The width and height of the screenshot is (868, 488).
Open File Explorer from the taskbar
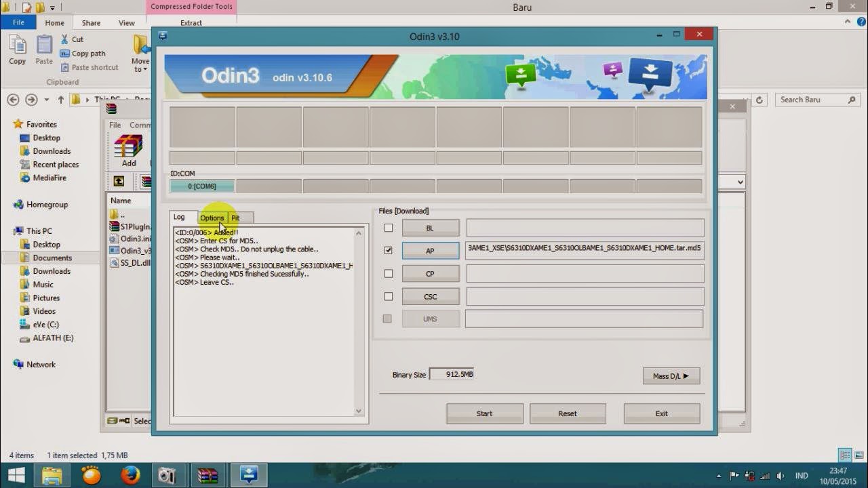click(52, 475)
